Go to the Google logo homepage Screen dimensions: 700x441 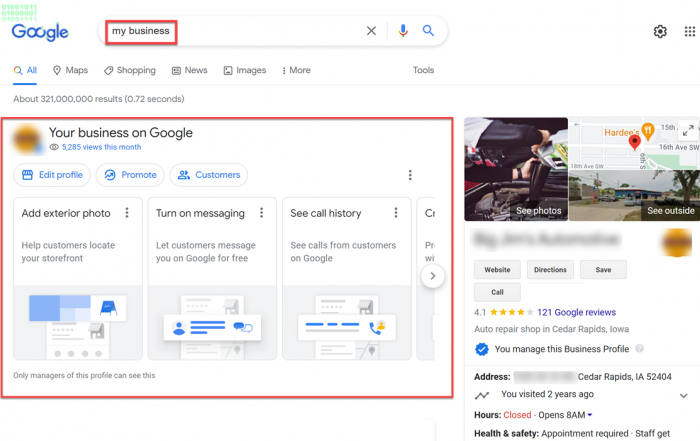pos(40,32)
